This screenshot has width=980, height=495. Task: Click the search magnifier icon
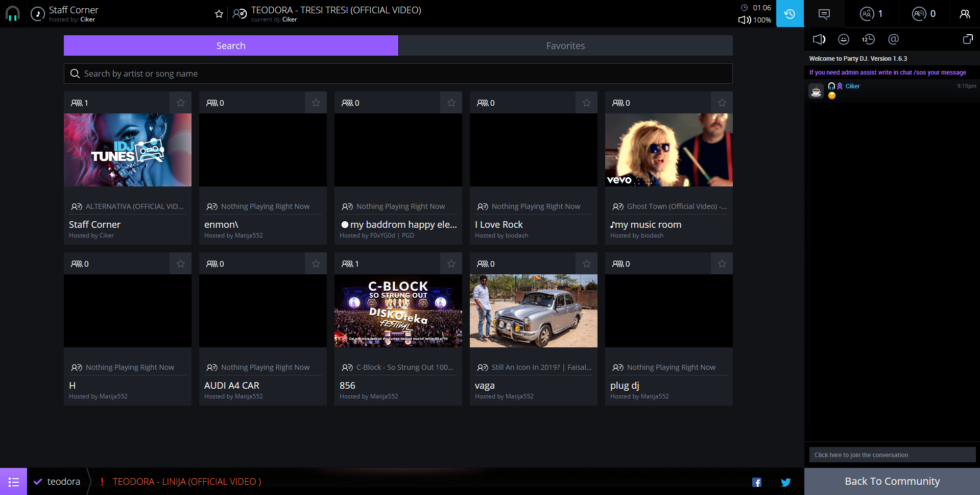75,74
